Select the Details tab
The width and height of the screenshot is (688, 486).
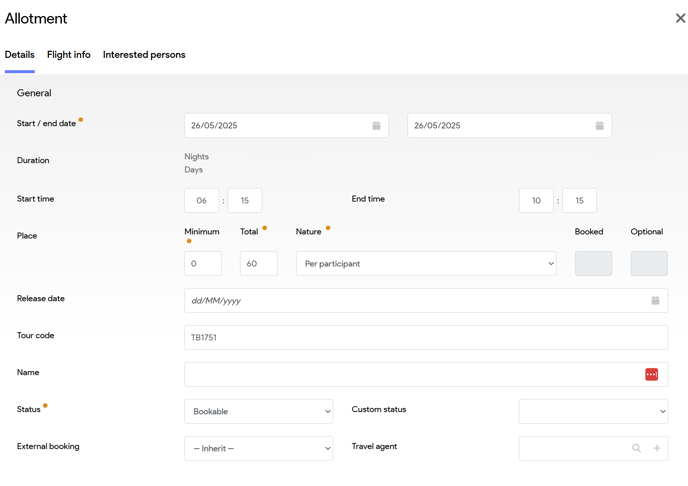click(x=20, y=55)
